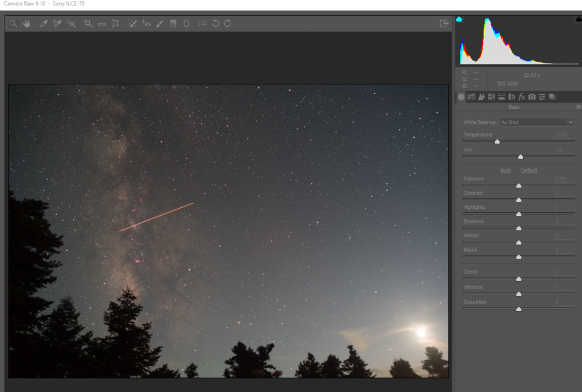The image size is (582, 392).
Task: Select the Graduated Filter tool
Action: [x=173, y=23]
